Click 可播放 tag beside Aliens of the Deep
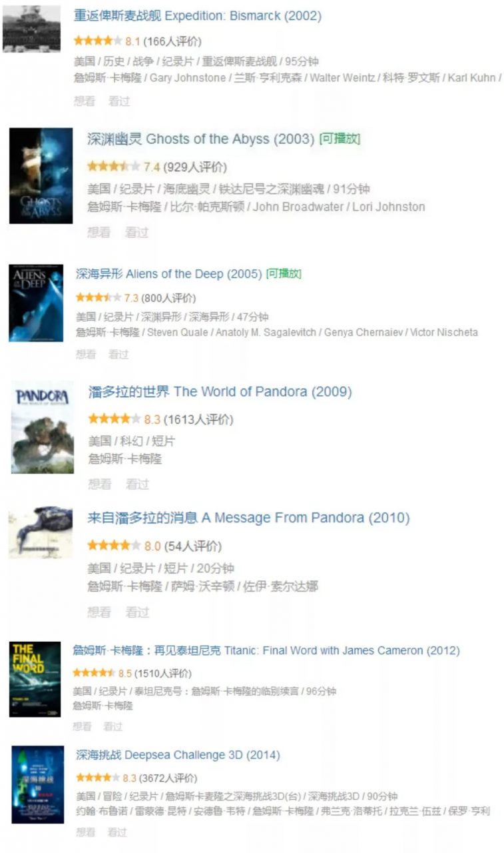Screen dimensions: 504x853 (284, 274)
